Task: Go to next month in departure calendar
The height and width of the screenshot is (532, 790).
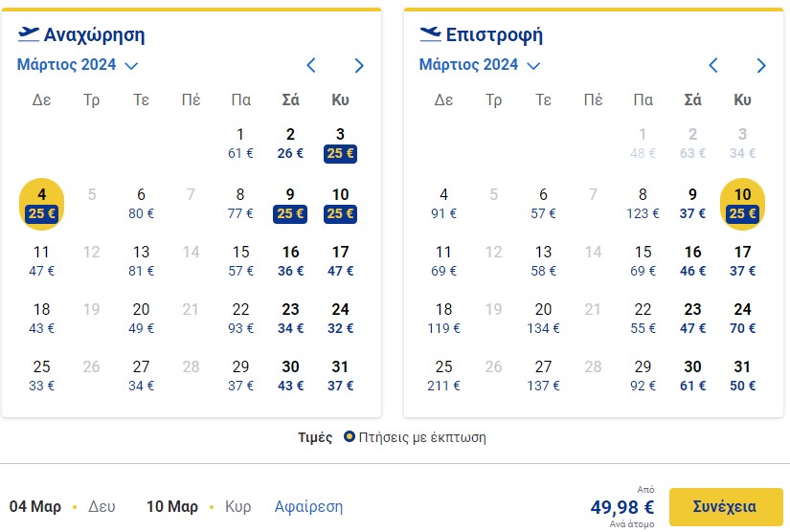Action: (359, 65)
